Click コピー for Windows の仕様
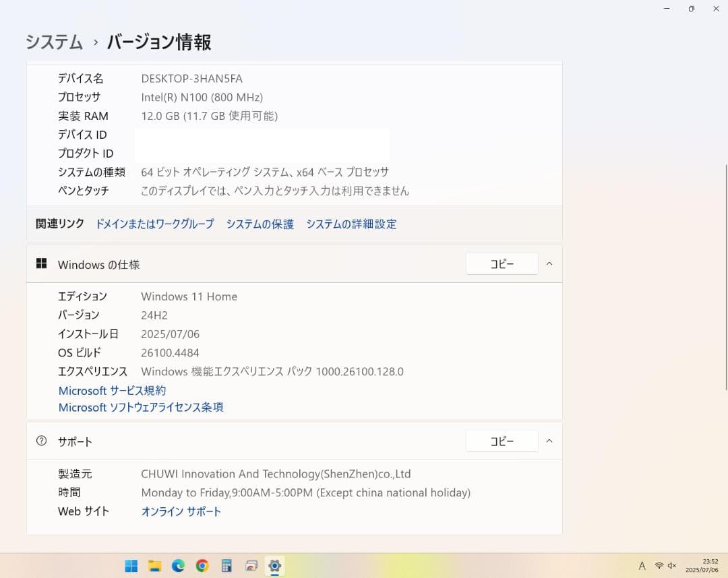The image size is (728, 578). 502,263
